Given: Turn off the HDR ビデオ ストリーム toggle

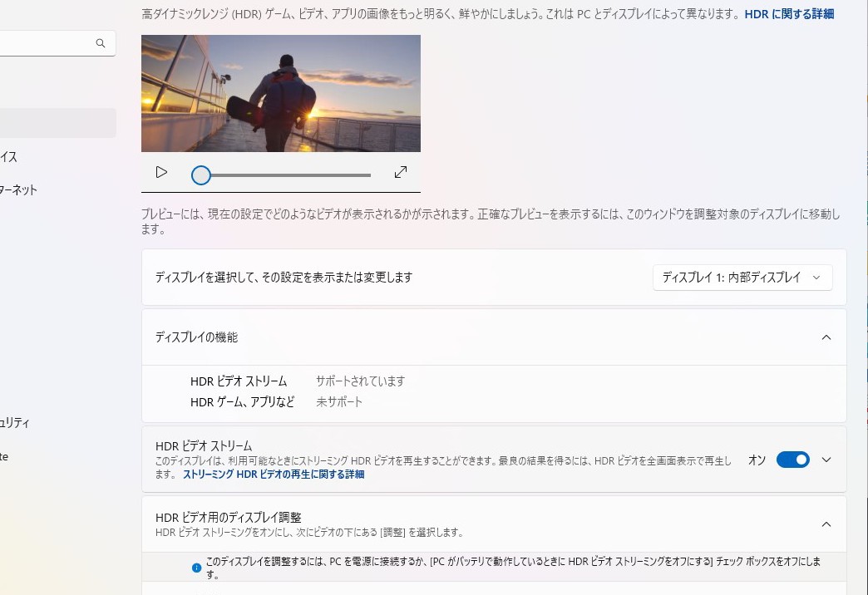Looking at the screenshot, I should [x=792, y=459].
